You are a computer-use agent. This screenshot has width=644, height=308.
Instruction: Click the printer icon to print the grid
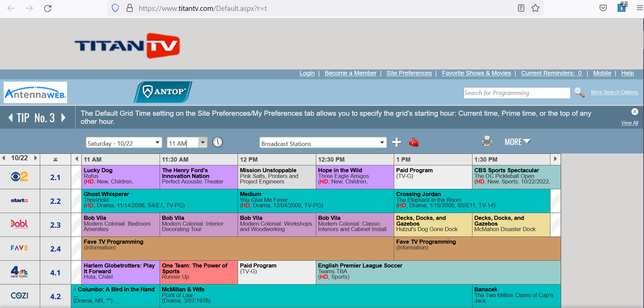[487, 141]
